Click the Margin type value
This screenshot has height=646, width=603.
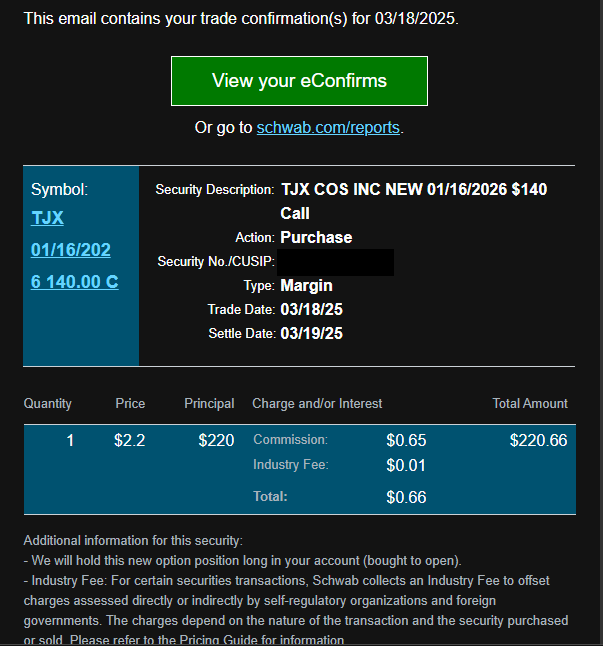pyautogui.click(x=306, y=286)
